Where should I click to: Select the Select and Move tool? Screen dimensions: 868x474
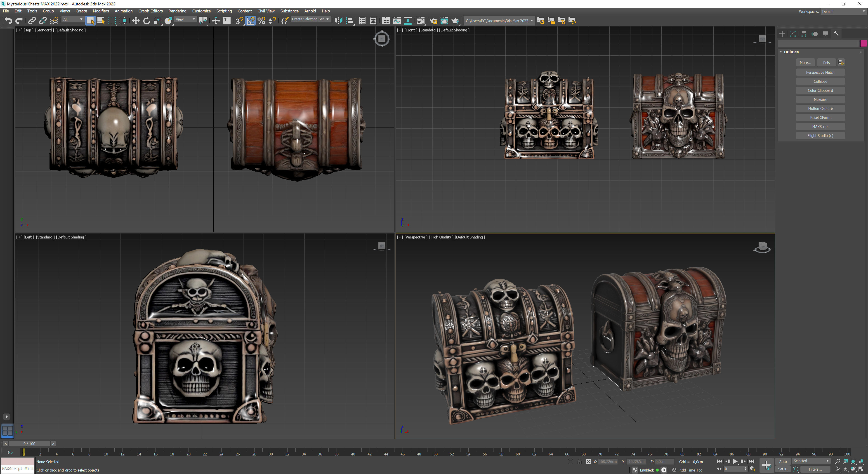pyautogui.click(x=135, y=21)
